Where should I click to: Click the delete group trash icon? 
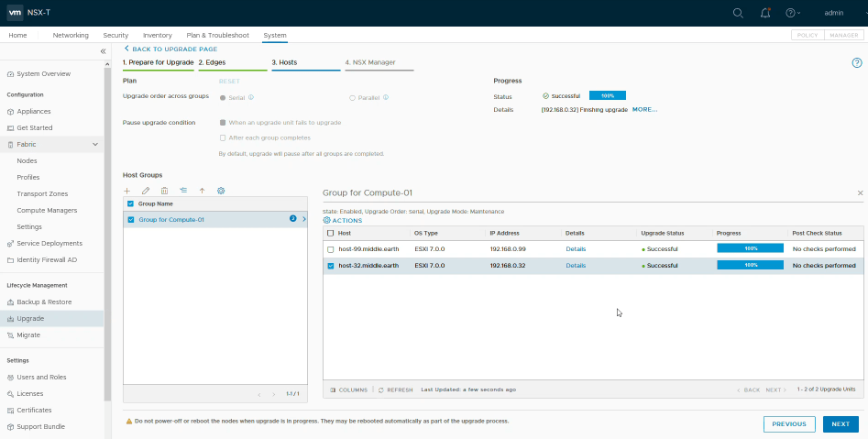click(x=164, y=191)
